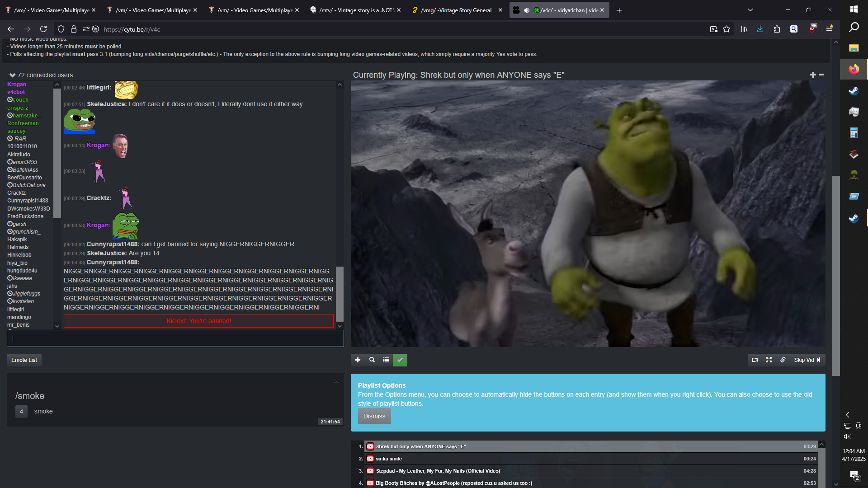
Task: Click the link icon beside Skip Vid
Action: tap(783, 360)
